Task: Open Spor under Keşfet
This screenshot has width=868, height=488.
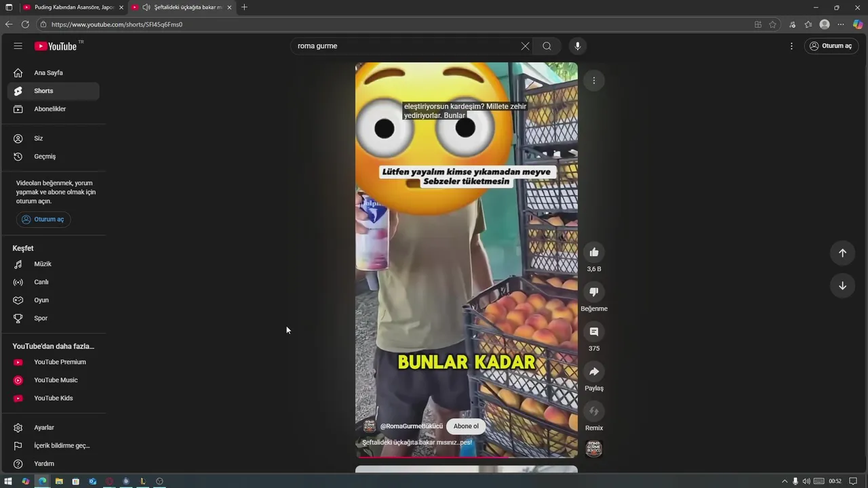Action: pyautogui.click(x=54, y=319)
